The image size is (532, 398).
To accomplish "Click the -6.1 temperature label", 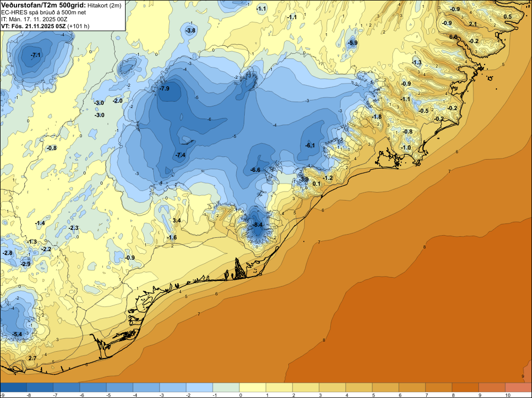I will click(x=310, y=146).
